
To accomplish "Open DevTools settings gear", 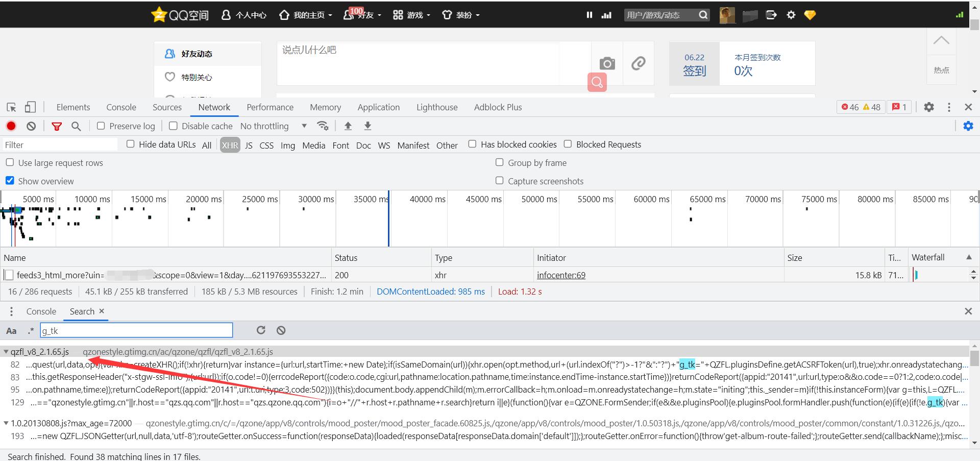I will click(x=929, y=107).
